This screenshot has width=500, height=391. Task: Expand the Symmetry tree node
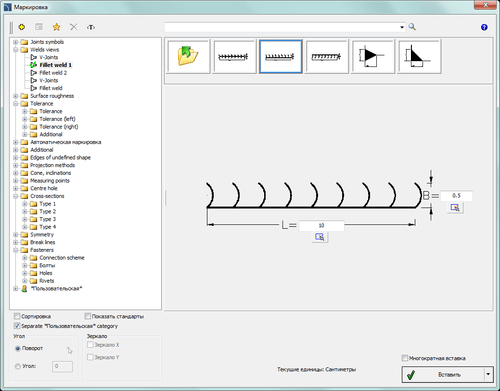[x=15, y=235]
